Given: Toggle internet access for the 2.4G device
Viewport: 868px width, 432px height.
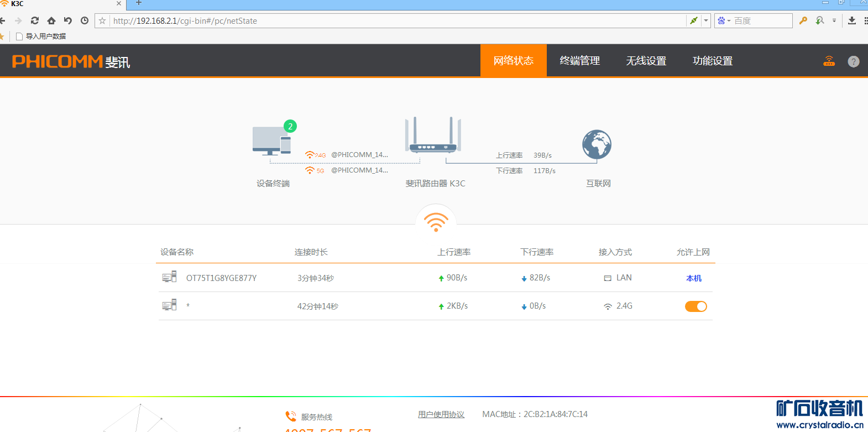Looking at the screenshot, I should [696, 306].
